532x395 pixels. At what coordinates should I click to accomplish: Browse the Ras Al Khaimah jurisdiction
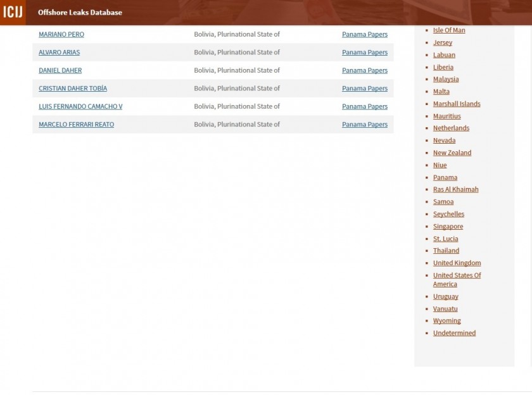click(455, 189)
